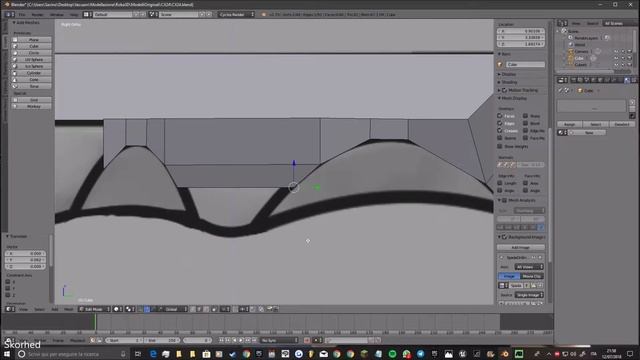Viewport: 640px width, 360px height.
Task: Open the World tab in Properties editor
Action: (x=593, y=80)
